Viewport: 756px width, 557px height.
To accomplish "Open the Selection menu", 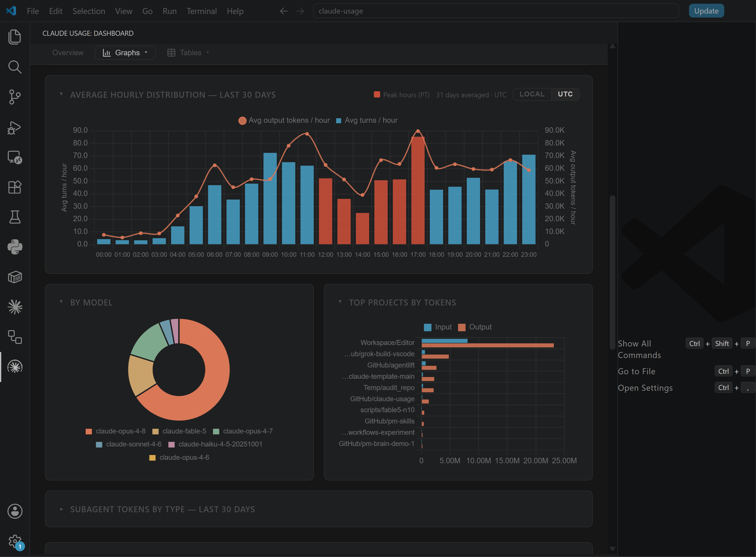I will pyautogui.click(x=89, y=11).
